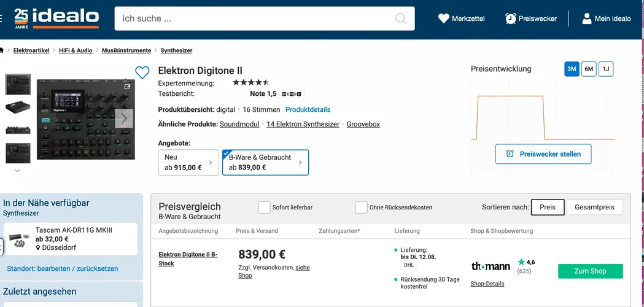Select the Neu ab 915,00 € offer
This screenshot has height=307, width=644.
click(x=188, y=163)
